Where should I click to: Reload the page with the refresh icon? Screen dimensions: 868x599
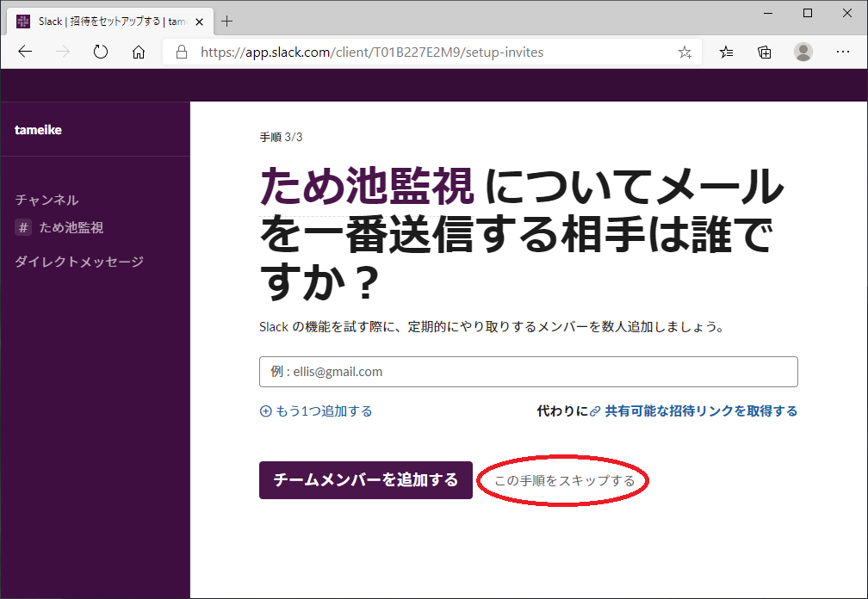coord(101,52)
